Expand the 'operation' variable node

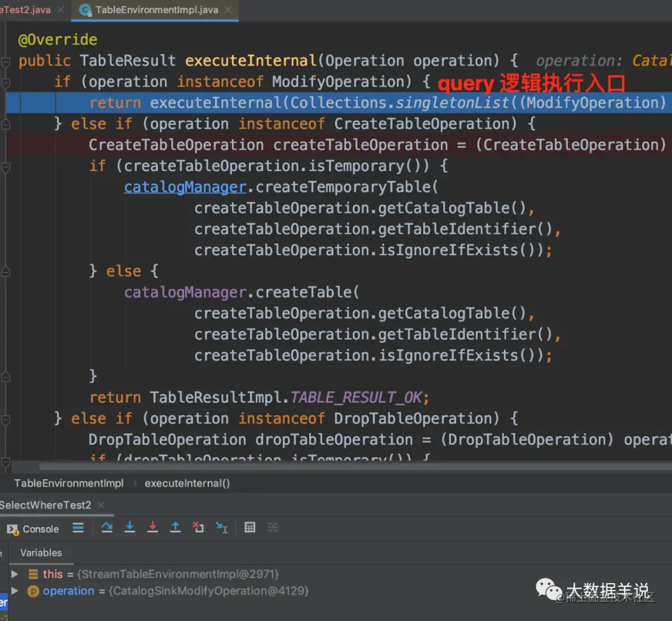point(14,591)
